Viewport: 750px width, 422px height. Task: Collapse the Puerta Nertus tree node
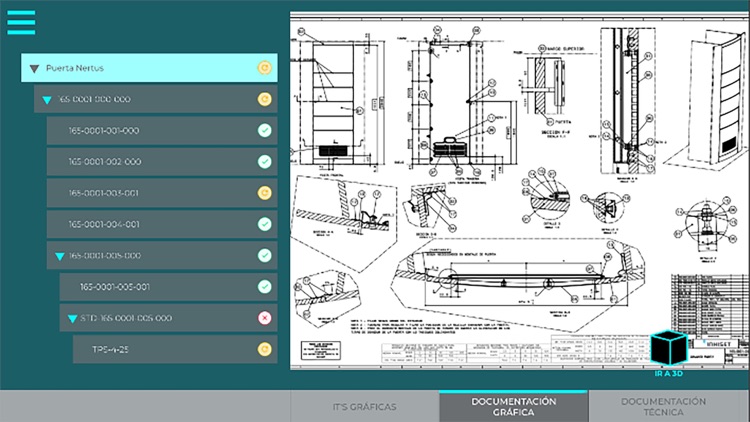pos(34,69)
